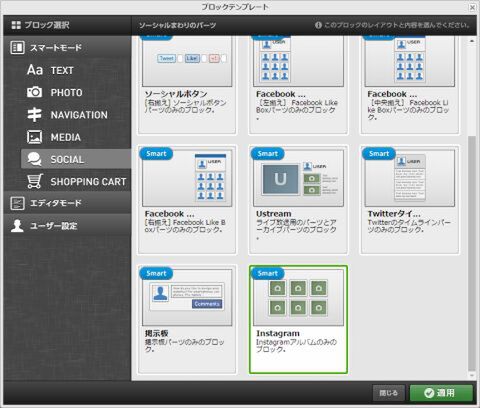Click the 掲示板 title text
The image size is (480, 408).
point(156,333)
